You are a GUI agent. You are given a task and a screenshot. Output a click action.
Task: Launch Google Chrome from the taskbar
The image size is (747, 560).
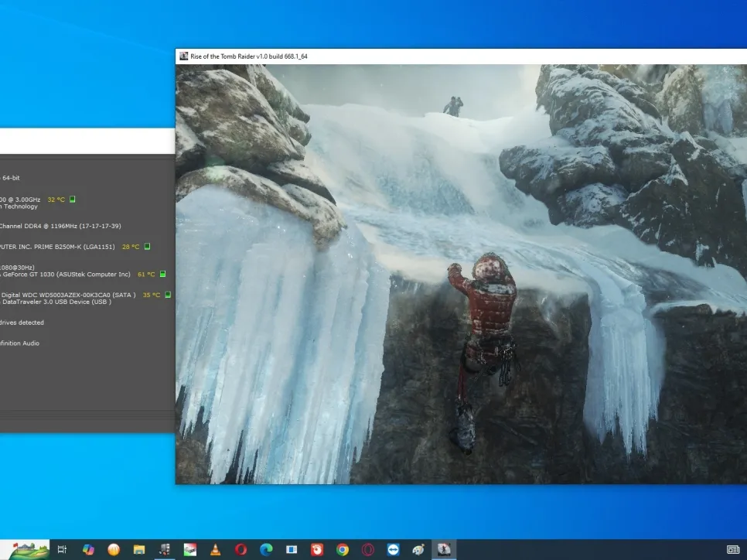343,549
